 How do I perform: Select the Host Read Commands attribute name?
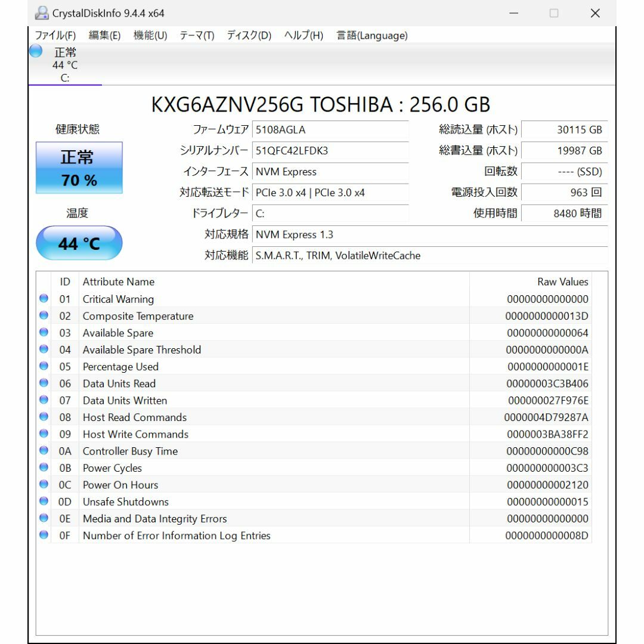[135, 417]
